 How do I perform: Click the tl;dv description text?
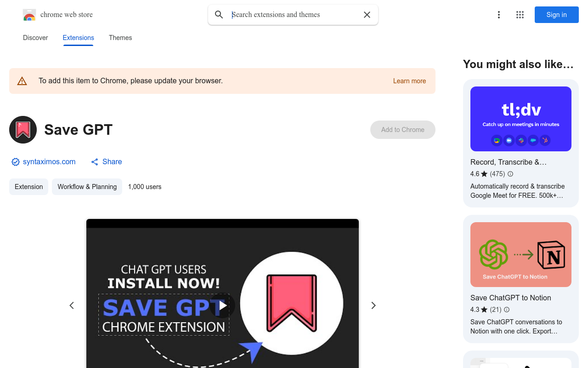tap(518, 191)
